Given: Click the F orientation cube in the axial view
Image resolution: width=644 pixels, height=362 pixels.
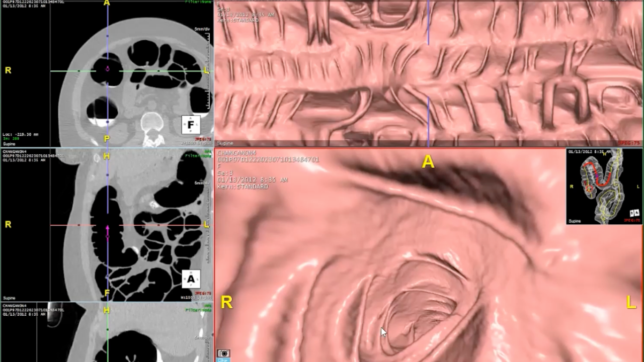Looking at the screenshot, I should [x=190, y=125].
